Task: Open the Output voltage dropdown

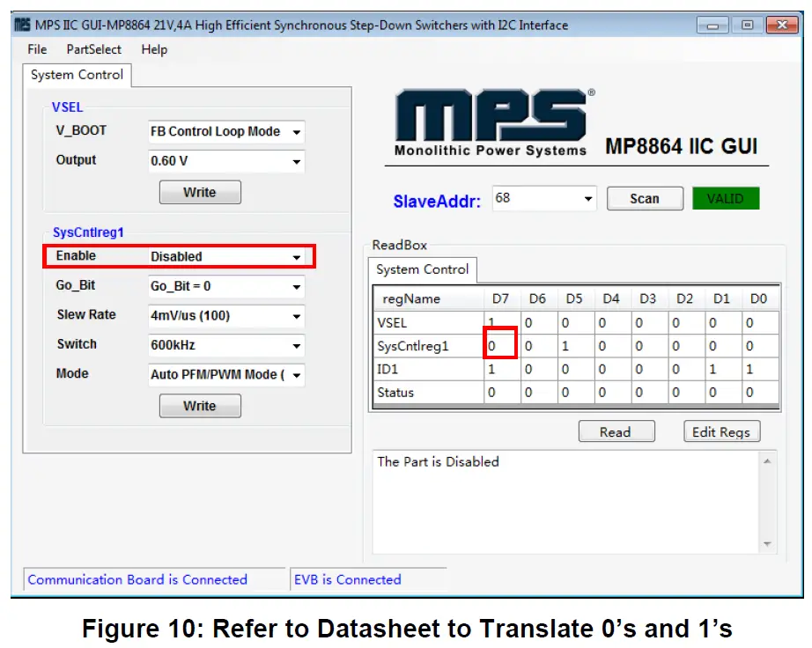Action: pyautogui.click(x=226, y=161)
